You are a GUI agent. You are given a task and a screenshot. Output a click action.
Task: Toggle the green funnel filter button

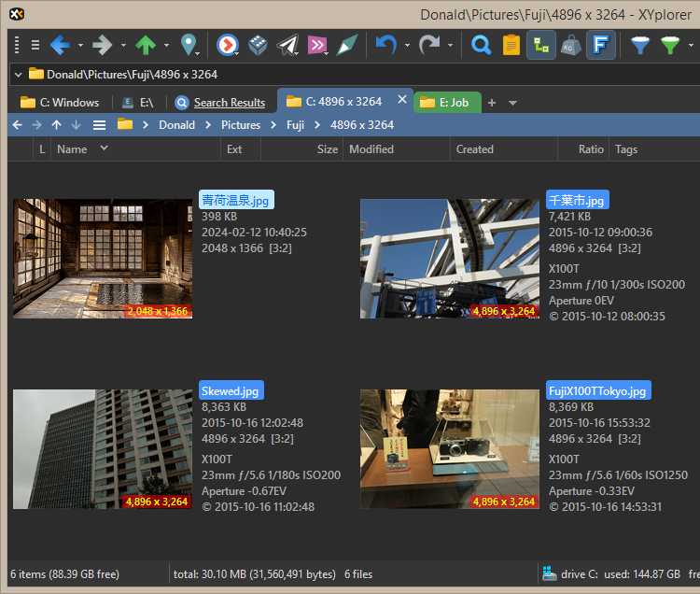point(670,45)
